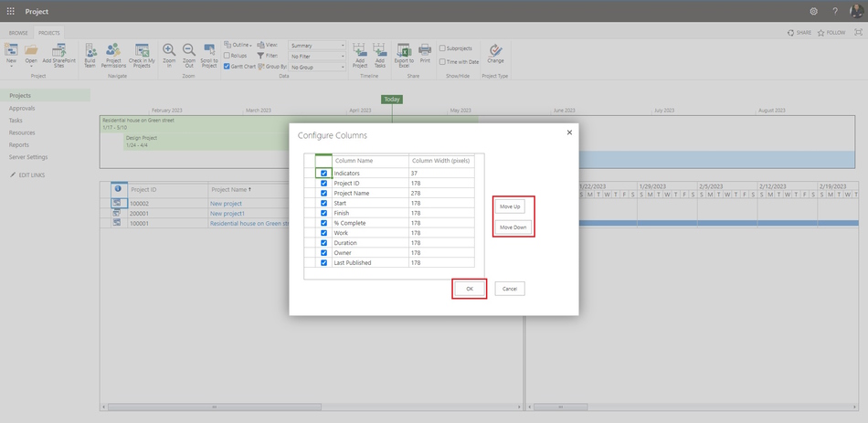The width and height of the screenshot is (868, 423).
Task: Click the project grid horizontal scrollbar
Action: click(214, 407)
